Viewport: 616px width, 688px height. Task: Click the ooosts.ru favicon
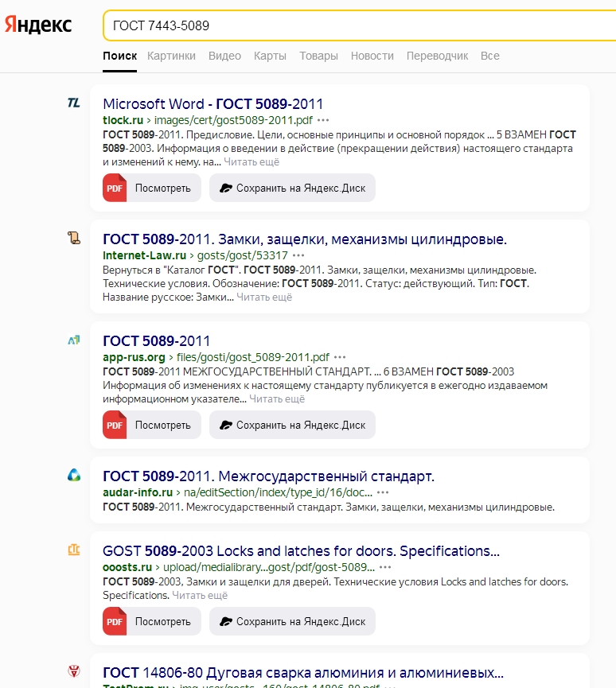click(x=74, y=550)
